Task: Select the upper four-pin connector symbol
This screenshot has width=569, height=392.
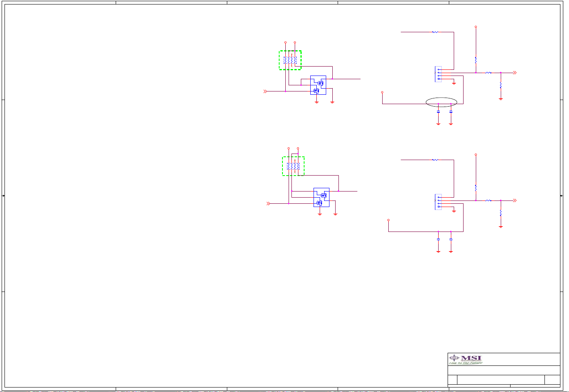Action: (x=438, y=74)
